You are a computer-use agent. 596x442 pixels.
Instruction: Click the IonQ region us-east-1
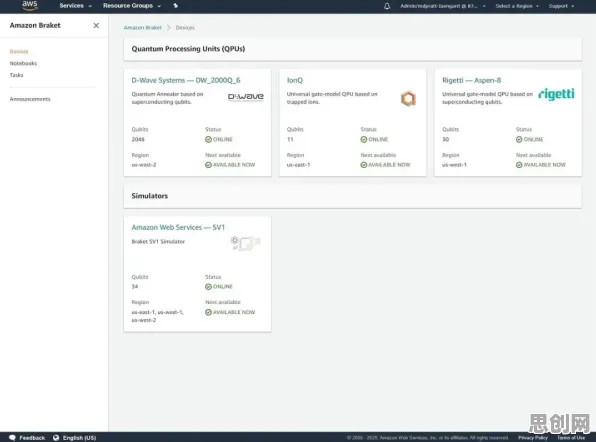(x=298, y=165)
